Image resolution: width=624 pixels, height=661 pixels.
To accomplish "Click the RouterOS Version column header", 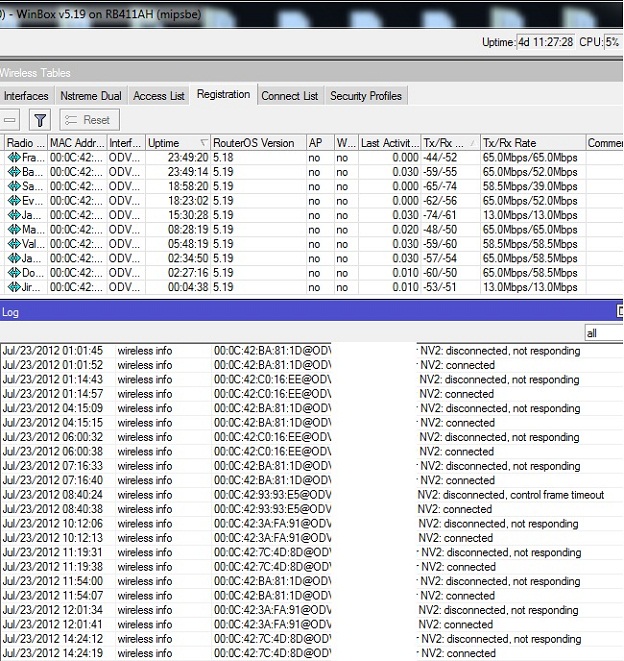I will pyautogui.click(x=258, y=143).
